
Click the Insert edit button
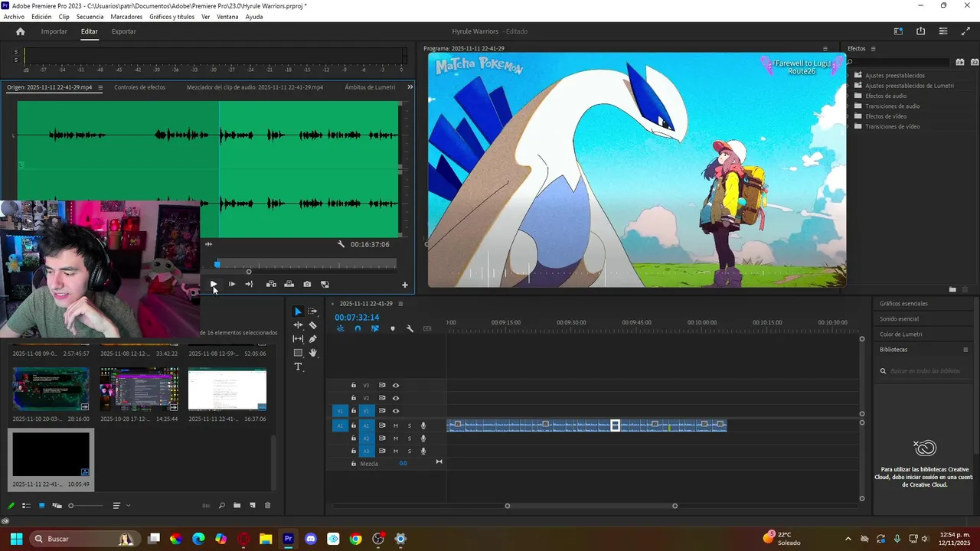[271, 284]
